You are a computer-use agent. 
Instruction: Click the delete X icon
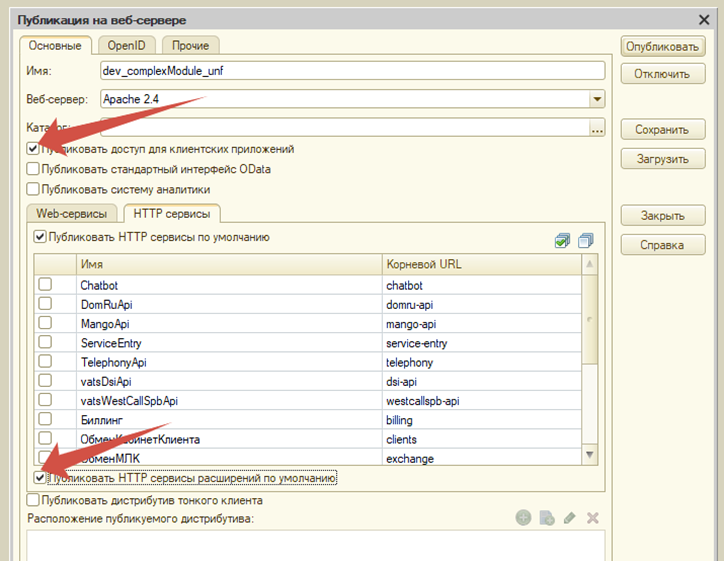point(592,518)
